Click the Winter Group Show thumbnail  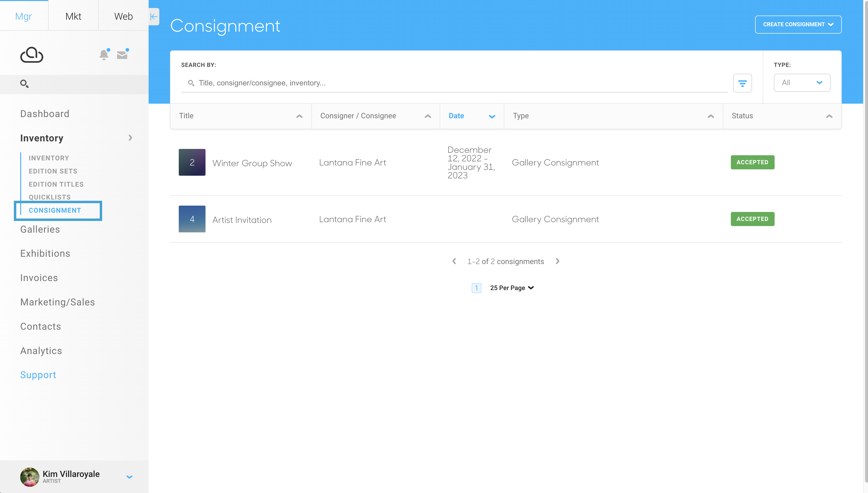pos(192,162)
